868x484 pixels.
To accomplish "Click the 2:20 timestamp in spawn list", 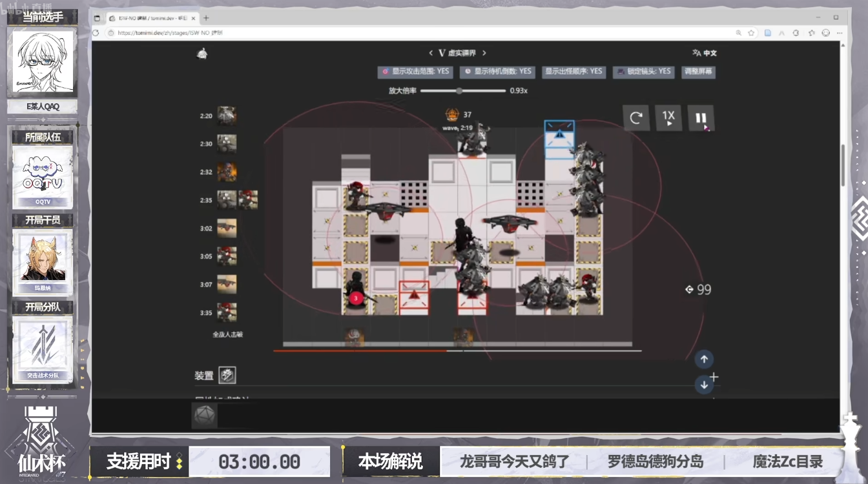I will 206,116.
